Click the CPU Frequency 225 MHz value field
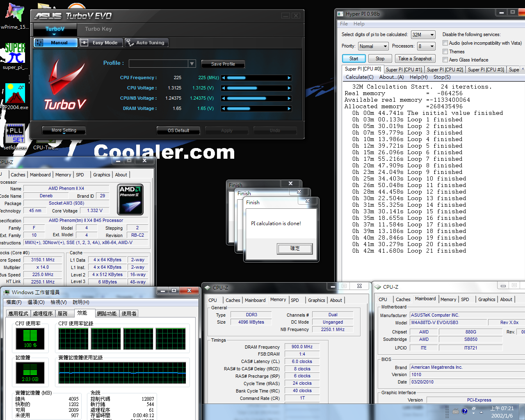 tap(208, 78)
